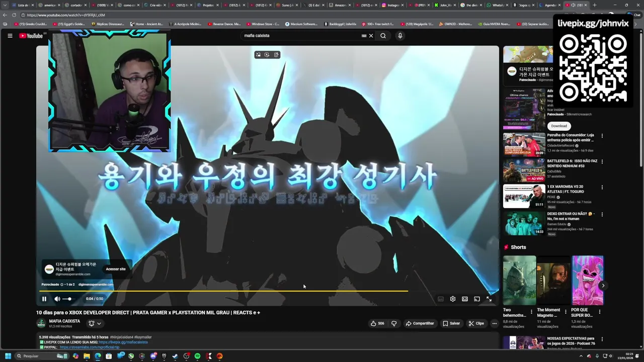Pause the video playback
This screenshot has height=362, width=644.
click(x=44, y=299)
